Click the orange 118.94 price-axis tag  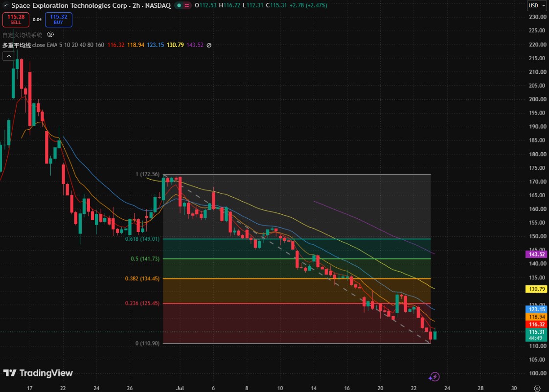click(x=536, y=317)
